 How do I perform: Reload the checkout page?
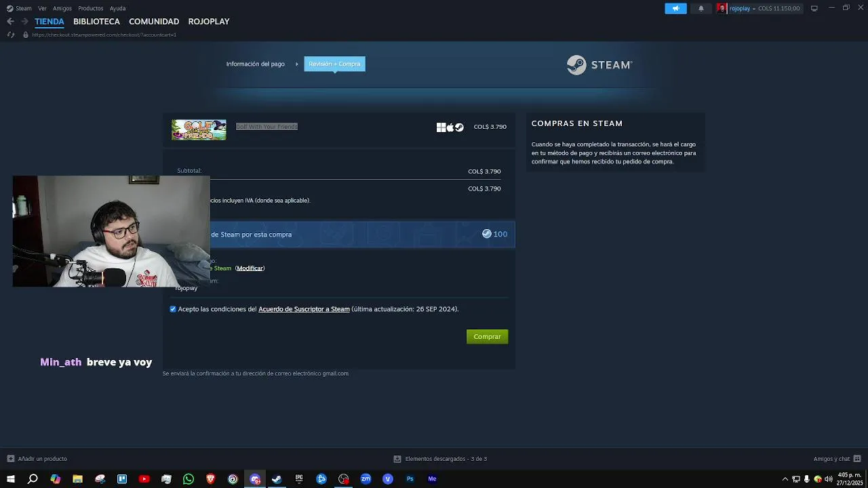10,35
